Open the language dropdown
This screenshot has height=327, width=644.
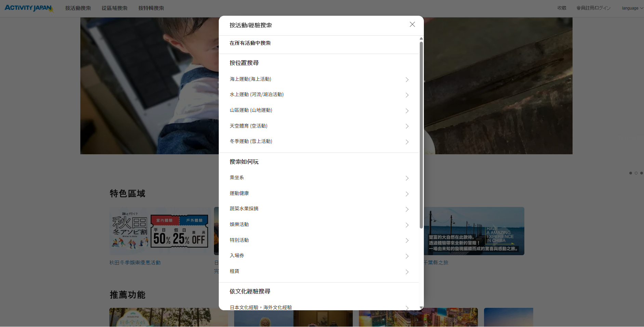pos(632,8)
